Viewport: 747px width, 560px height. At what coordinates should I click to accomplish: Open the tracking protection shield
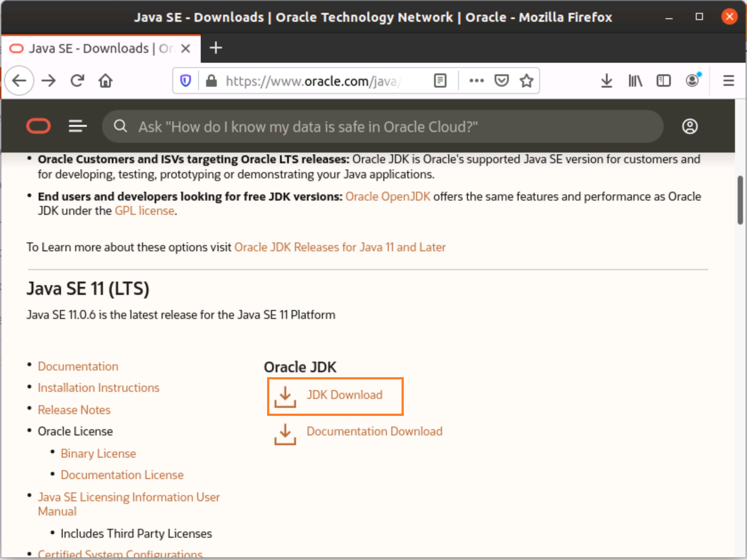[186, 81]
